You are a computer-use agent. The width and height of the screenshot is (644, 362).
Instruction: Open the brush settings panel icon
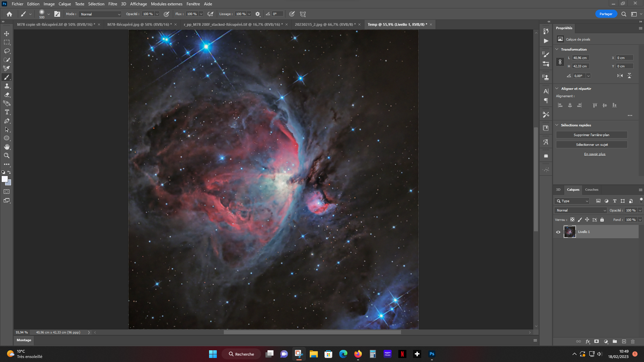[x=57, y=14]
